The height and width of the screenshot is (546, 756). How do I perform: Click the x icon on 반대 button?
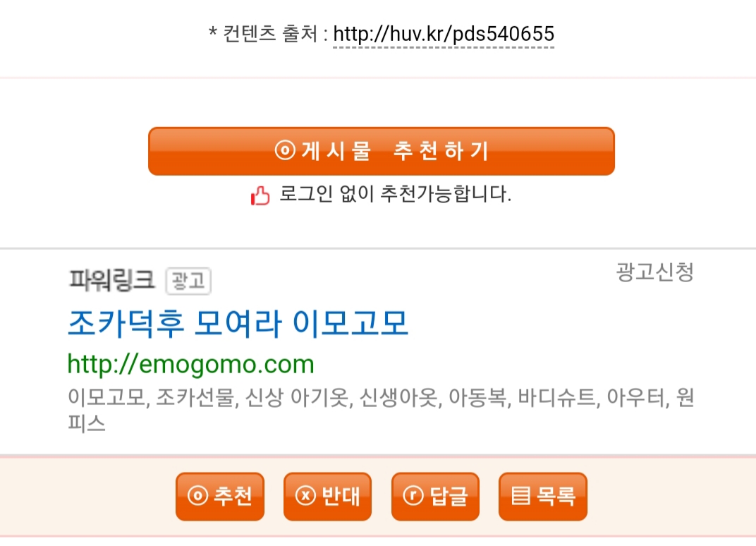point(305,495)
